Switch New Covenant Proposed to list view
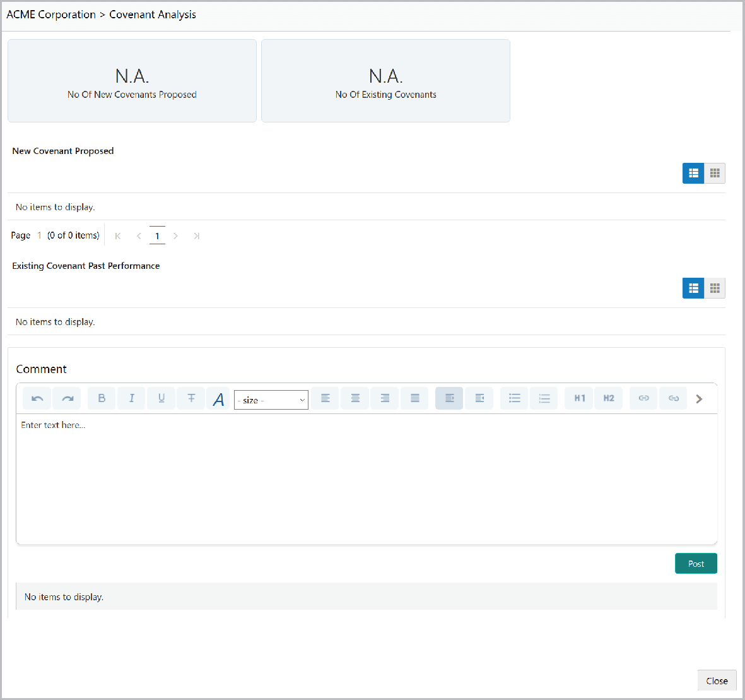 693,173
